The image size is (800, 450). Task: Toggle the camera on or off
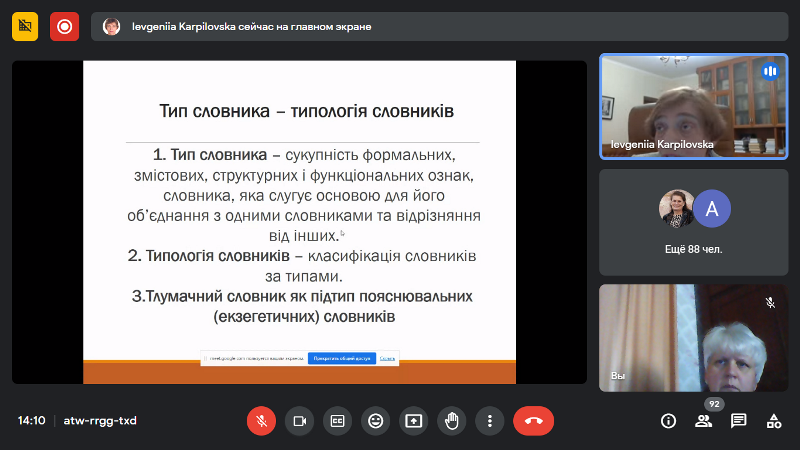(299, 421)
